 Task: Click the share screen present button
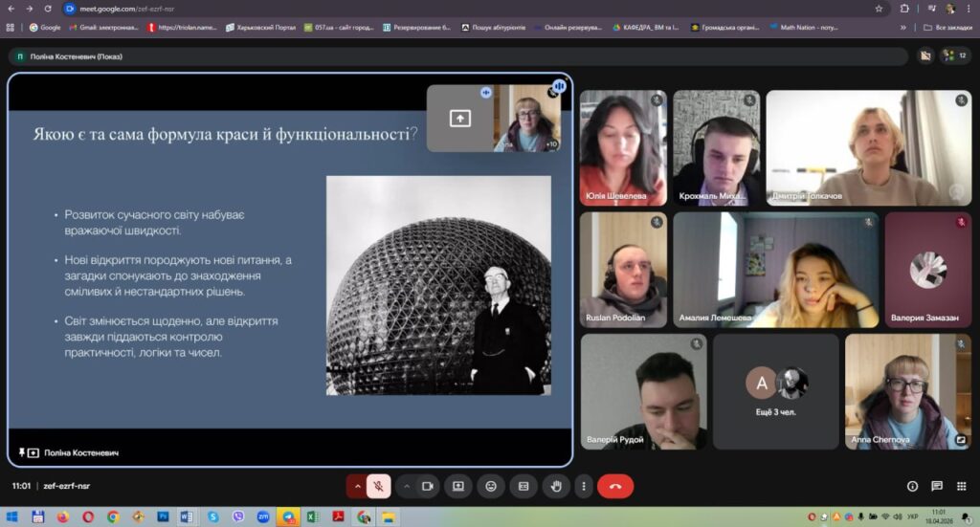click(x=458, y=486)
